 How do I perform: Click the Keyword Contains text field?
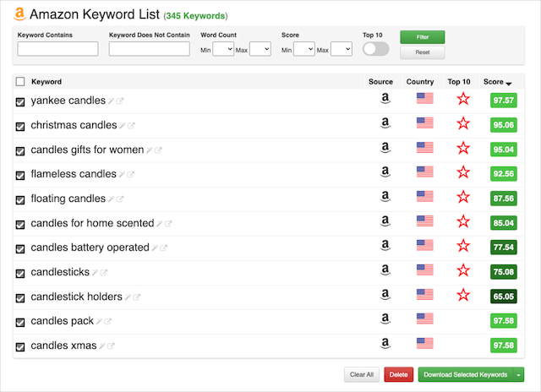[x=57, y=50]
